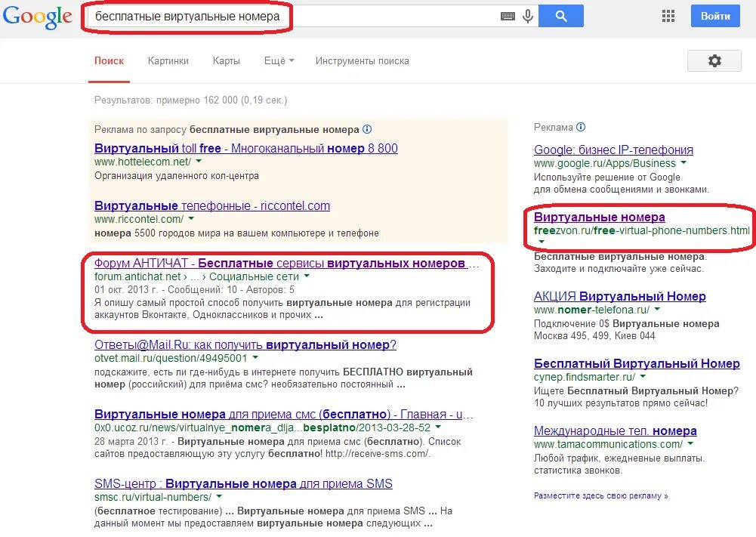Click Организация удаленного кол-центра description
756x537 pixels.
coord(177,175)
